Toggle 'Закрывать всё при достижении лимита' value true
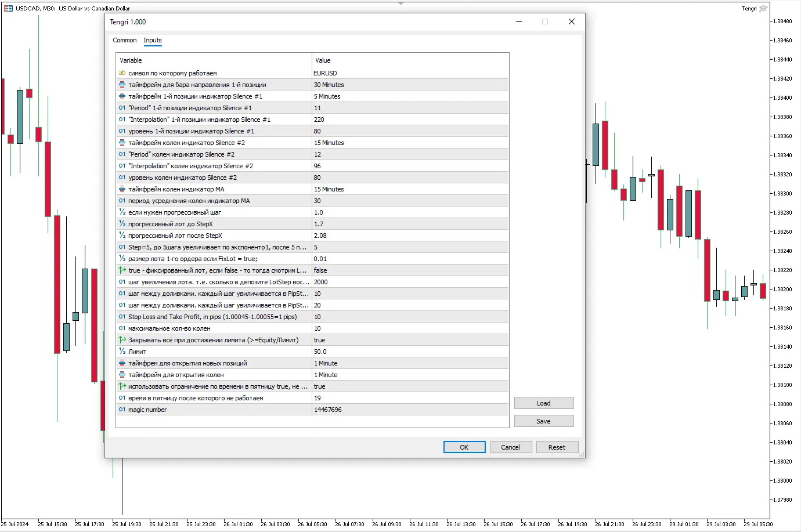801x532 pixels. [410, 340]
